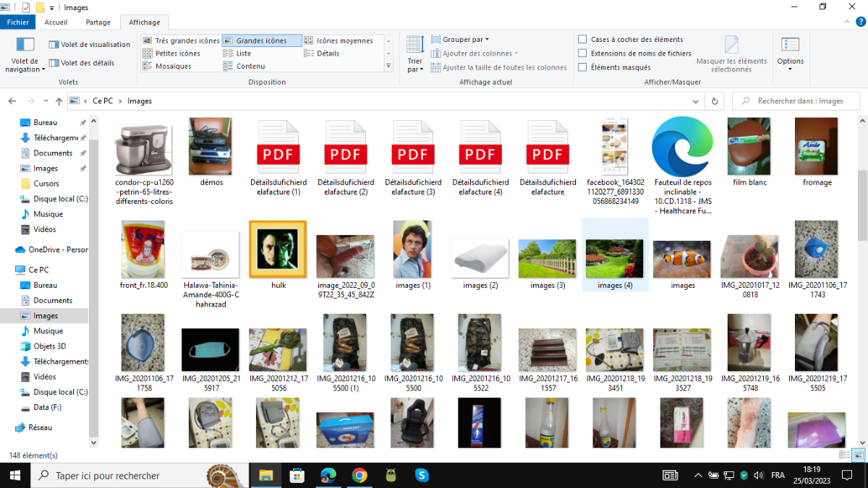Choose the Détails layout option
Viewport: 868px width, 488px height.
pos(327,53)
